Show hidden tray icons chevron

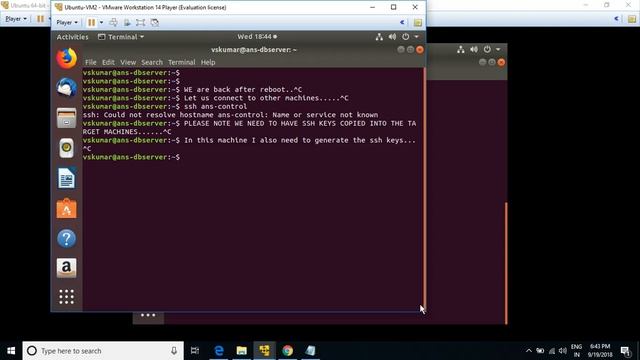click(529, 351)
